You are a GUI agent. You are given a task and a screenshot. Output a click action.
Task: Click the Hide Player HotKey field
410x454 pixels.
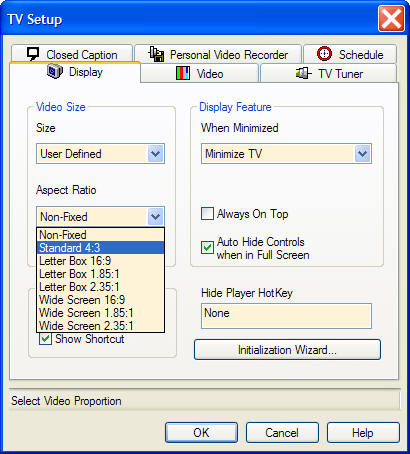pos(286,316)
